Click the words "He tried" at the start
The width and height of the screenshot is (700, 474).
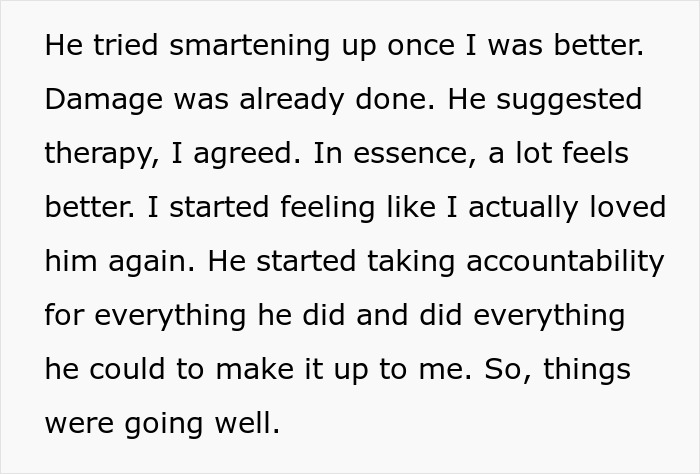(91, 47)
